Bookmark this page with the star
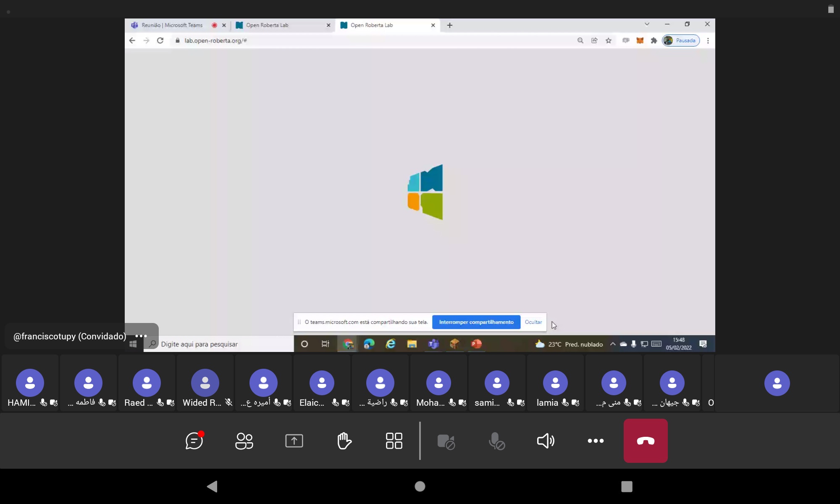The height and width of the screenshot is (504, 840). point(609,40)
